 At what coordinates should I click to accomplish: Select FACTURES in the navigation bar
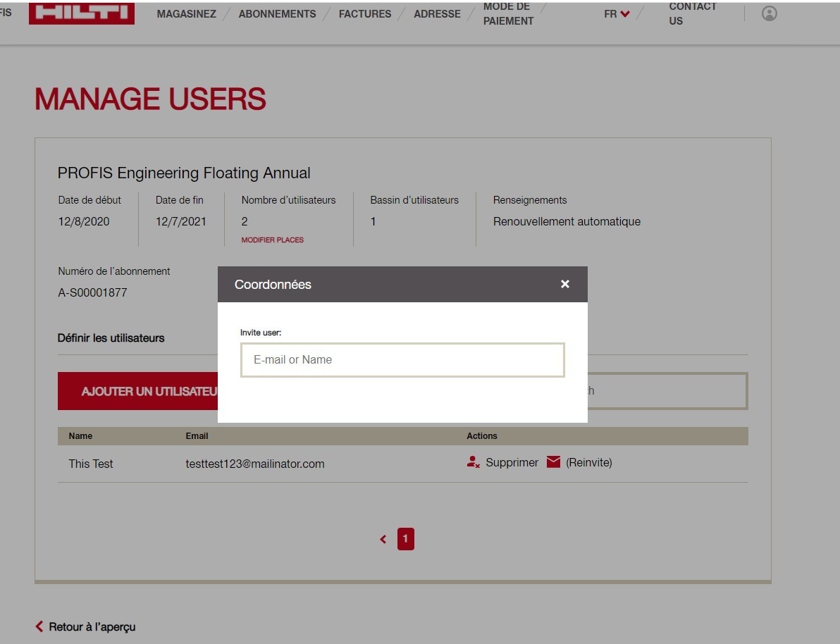[x=364, y=14]
